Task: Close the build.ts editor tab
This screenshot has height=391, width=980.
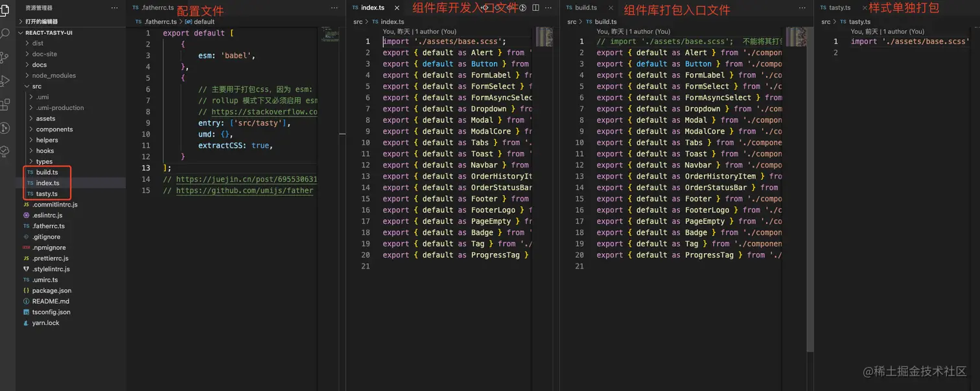Action: click(x=612, y=8)
